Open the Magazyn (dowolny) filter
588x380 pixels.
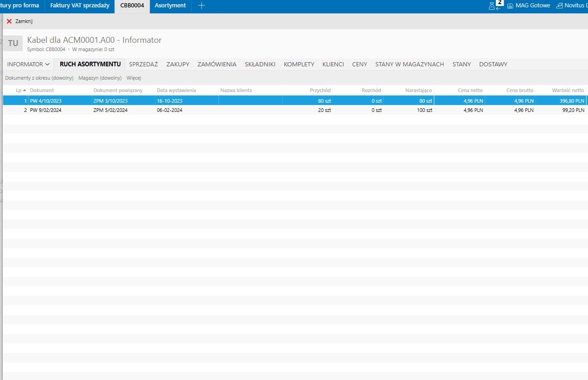pyautogui.click(x=100, y=78)
